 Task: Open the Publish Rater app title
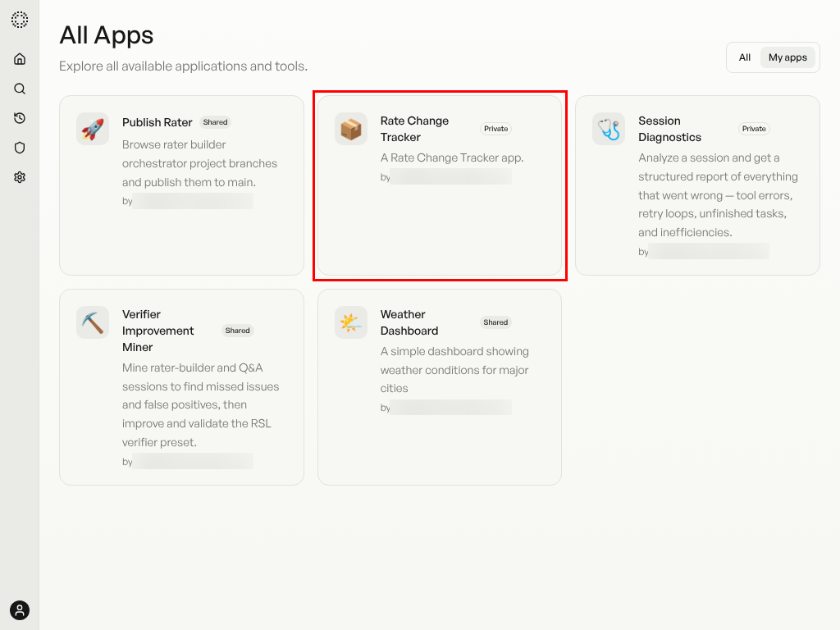[157, 122]
